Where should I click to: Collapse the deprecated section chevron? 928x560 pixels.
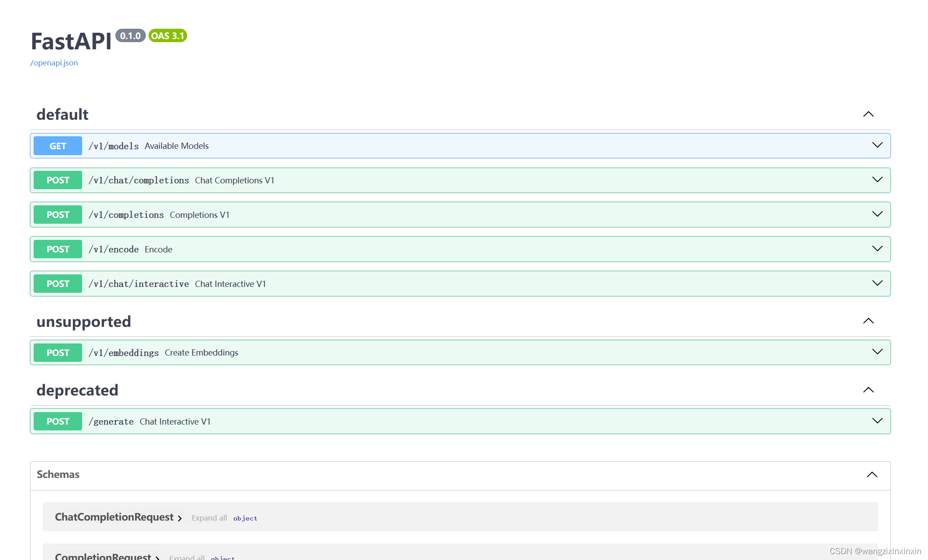coord(868,390)
